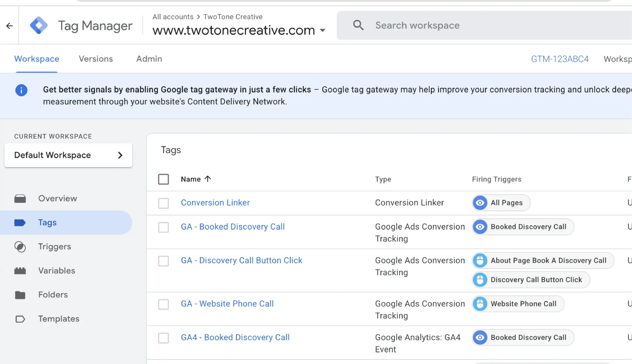Click mouse icon on Discovery Call Button Click trigger
The height and width of the screenshot is (364, 632).
pos(480,280)
